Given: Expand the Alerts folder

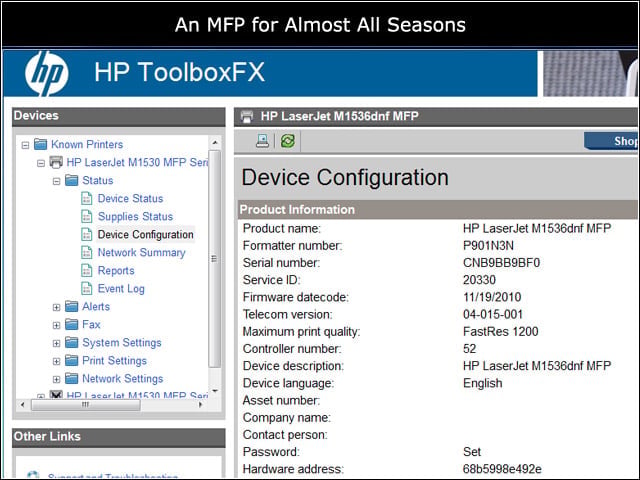Looking at the screenshot, I should [56, 307].
